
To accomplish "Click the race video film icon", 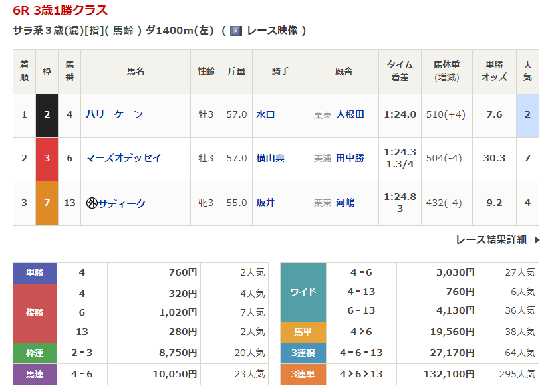I will 235,31.
